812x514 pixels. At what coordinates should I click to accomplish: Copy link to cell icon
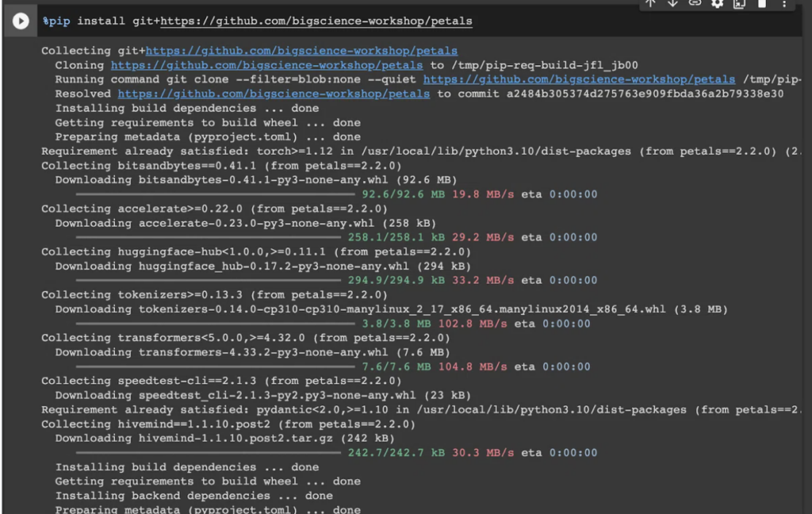pyautogui.click(x=695, y=3)
